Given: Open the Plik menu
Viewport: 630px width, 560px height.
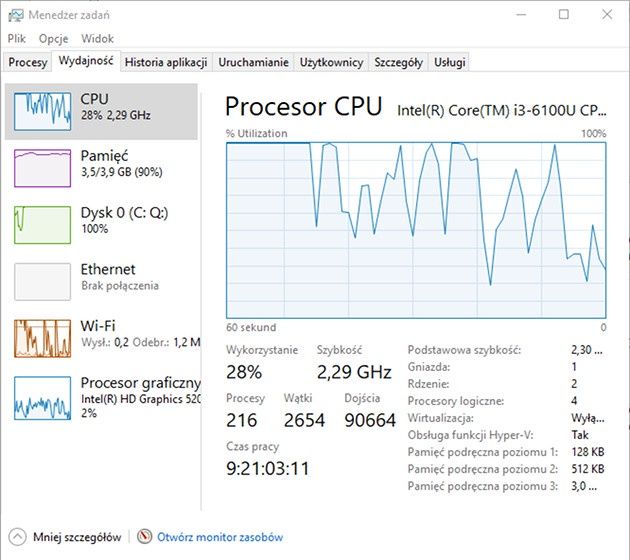Looking at the screenshot, I should pos(16,39).
